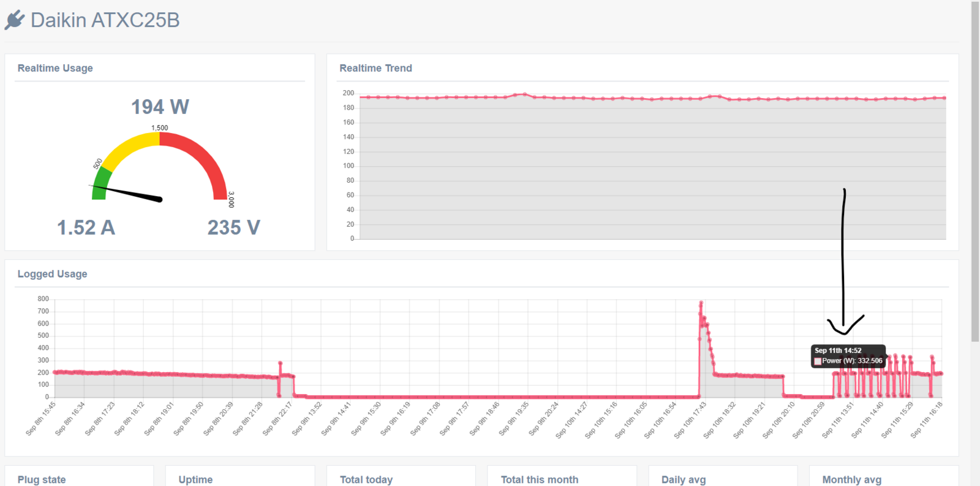Click the plug icon beside Daikin ATXC25B
This screenshot has width=980, height=486.
click(15, 20)
